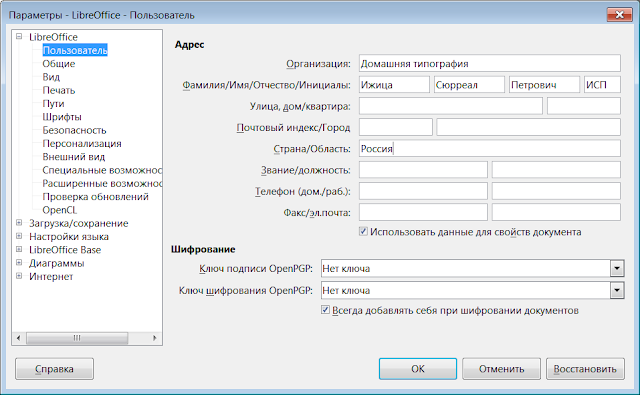Open Ключ шифрования OpenPGP dropdown
Viewport: 640px width, 395px height.
pos(617,291)
